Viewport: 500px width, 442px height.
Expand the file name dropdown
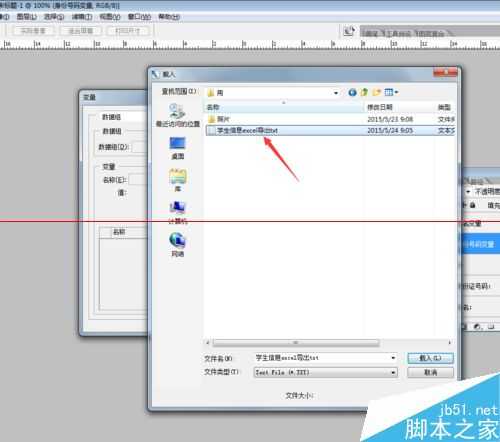coord(393,358)
